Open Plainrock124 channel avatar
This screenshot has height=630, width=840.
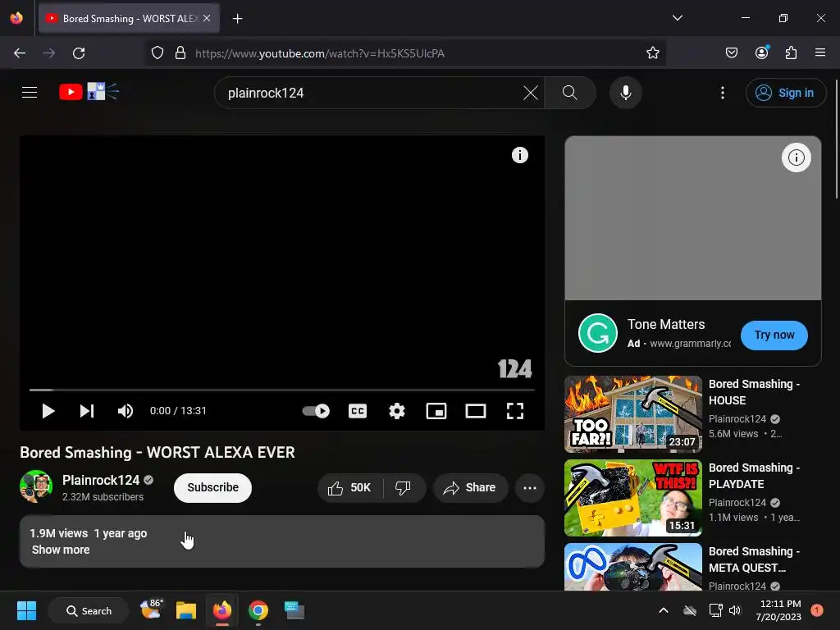pos(36,486)
